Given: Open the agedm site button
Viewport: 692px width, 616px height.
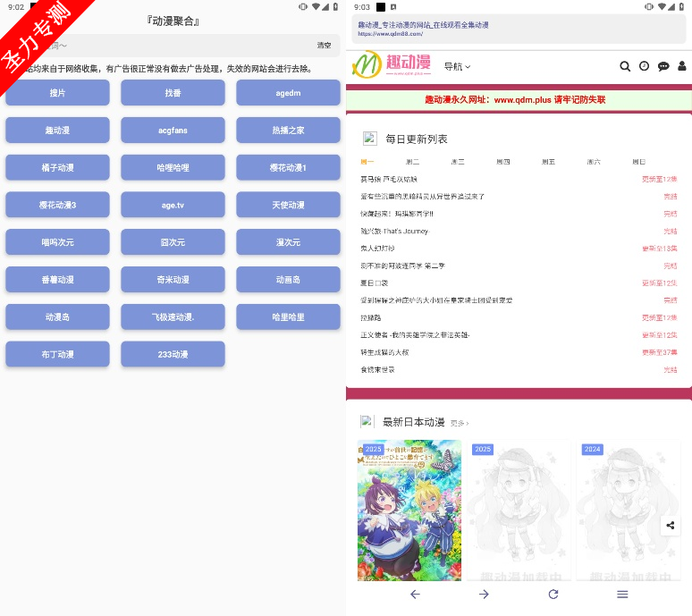Looking at the screenshot, I should (288, 93).
